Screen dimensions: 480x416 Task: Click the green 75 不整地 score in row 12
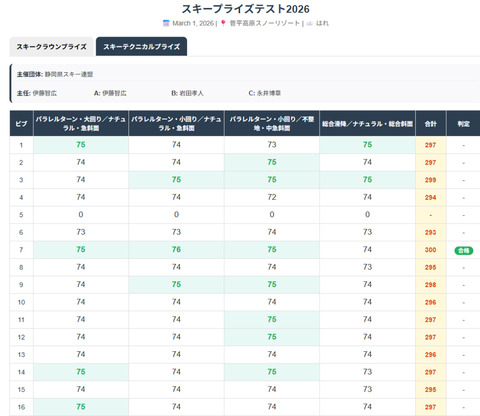point(272,337)
